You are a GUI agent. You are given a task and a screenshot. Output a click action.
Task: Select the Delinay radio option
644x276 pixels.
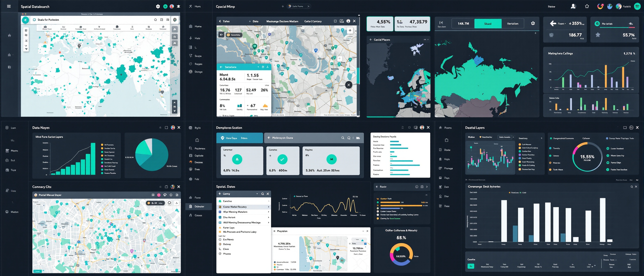220,244
